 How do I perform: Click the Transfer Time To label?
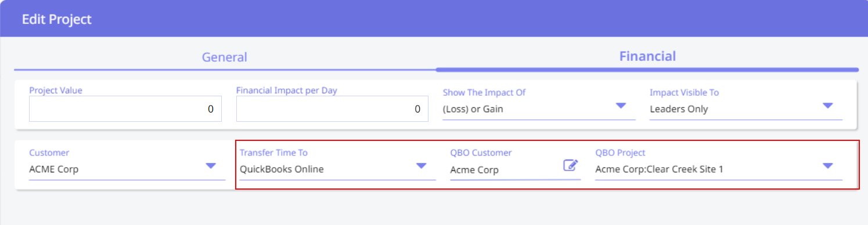click(273, 153)
